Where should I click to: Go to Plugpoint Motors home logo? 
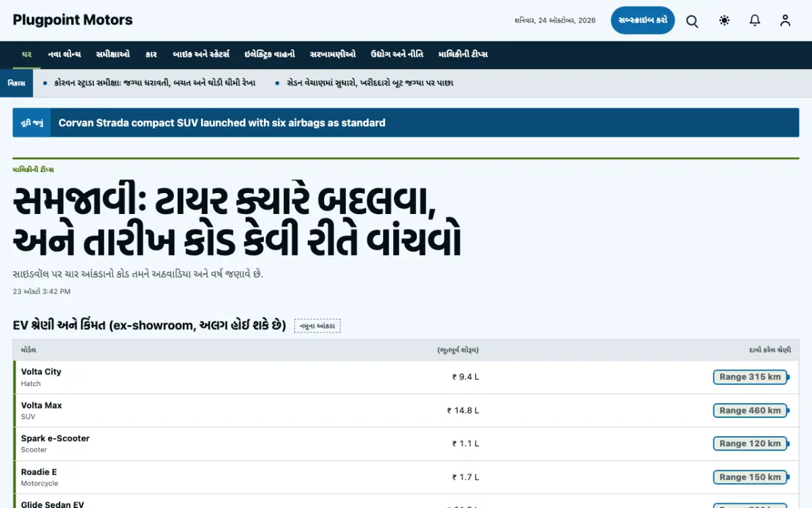coord(73,20)
